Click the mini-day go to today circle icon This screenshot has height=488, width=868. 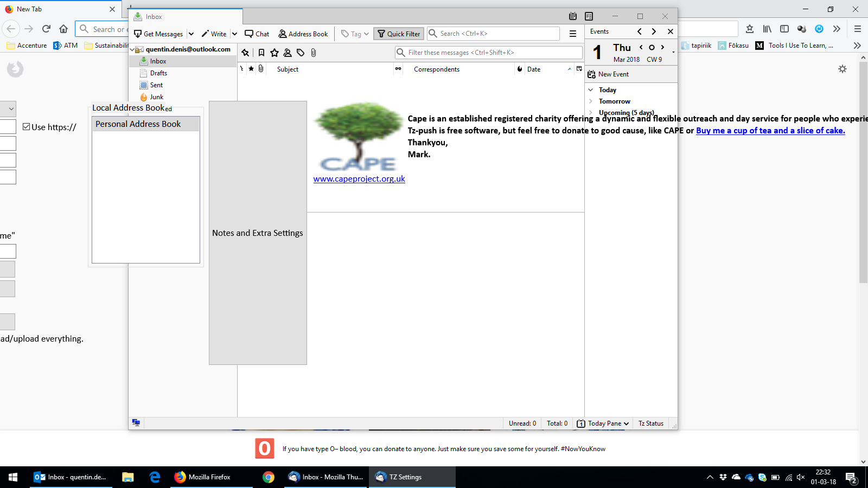coord(652,47)
